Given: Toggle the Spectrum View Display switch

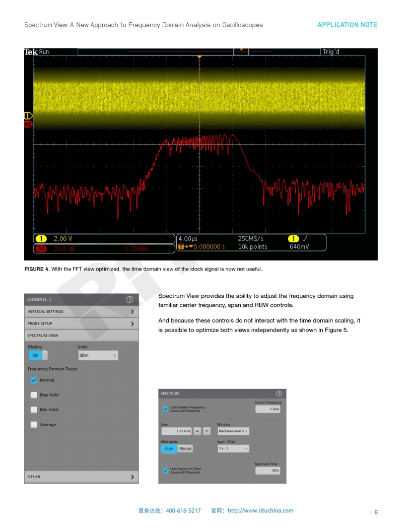Looking at the screenshot, I should pyautogui.click(x=38, y=355).
